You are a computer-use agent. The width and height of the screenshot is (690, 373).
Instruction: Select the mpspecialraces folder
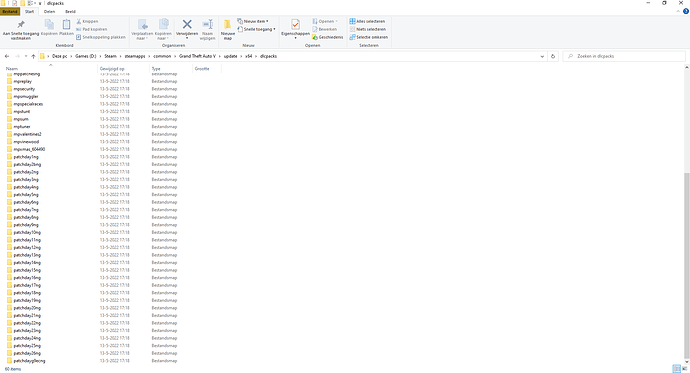tap(28, 104)
